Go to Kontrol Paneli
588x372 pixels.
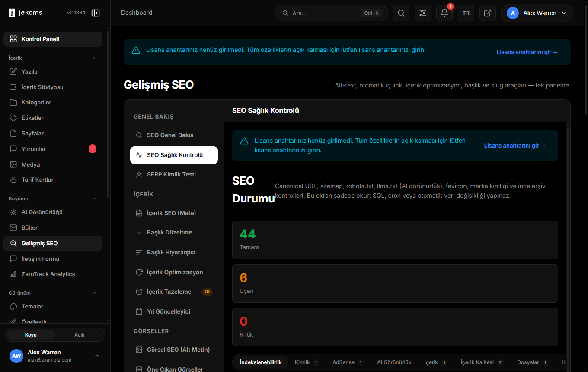click(x=53, y=39)
